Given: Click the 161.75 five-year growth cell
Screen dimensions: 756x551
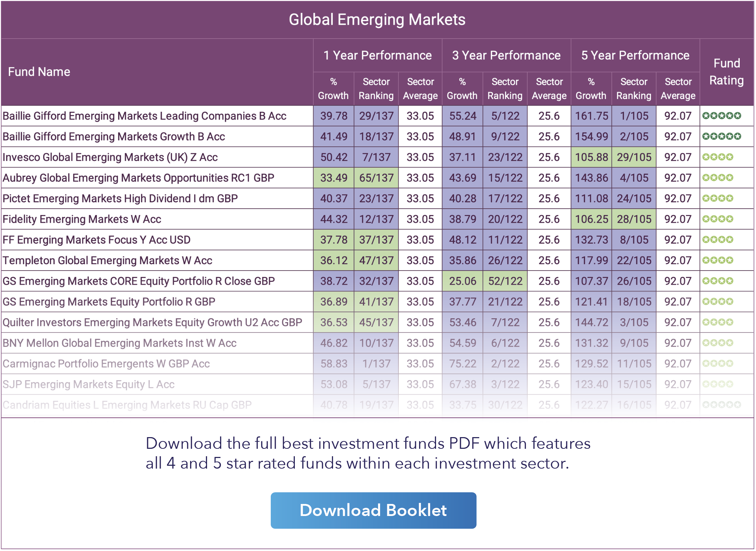Looking at the screenshot, I should [591, 116].
